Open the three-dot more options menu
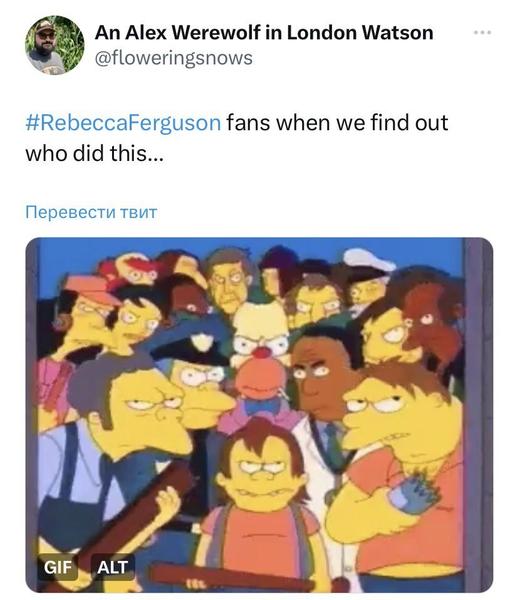This screenshot has height=600, width=519. point(482,33)
